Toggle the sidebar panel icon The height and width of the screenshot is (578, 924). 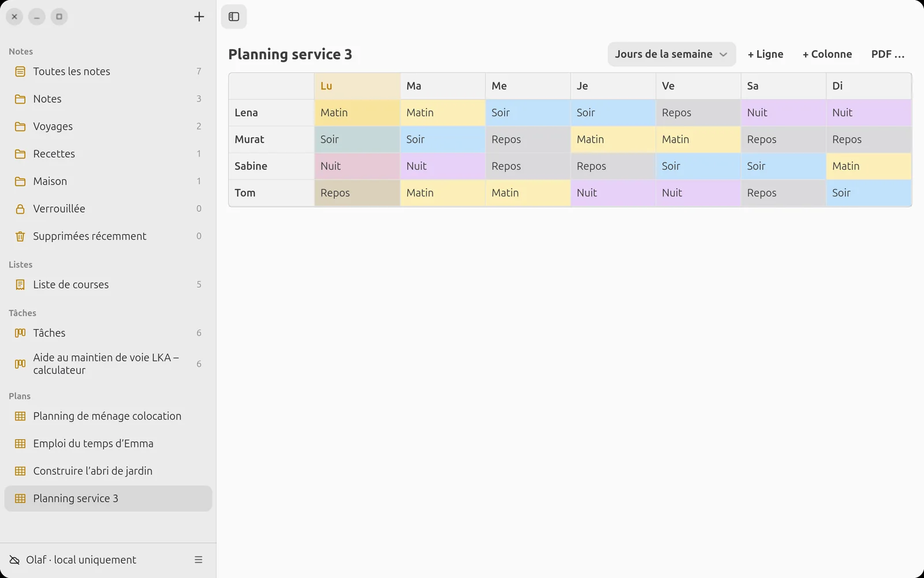coord(234,17)
